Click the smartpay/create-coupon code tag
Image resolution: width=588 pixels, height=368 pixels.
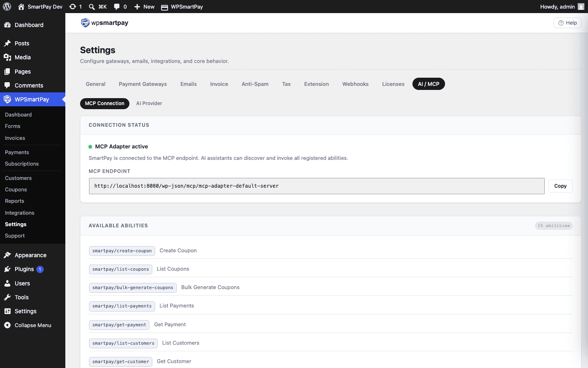(x=122, y=251)
